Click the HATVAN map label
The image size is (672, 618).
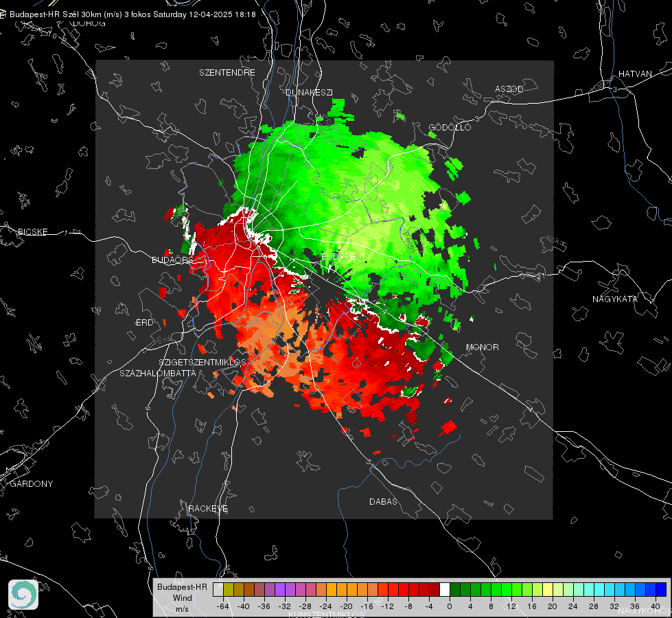tap(635, 73)
